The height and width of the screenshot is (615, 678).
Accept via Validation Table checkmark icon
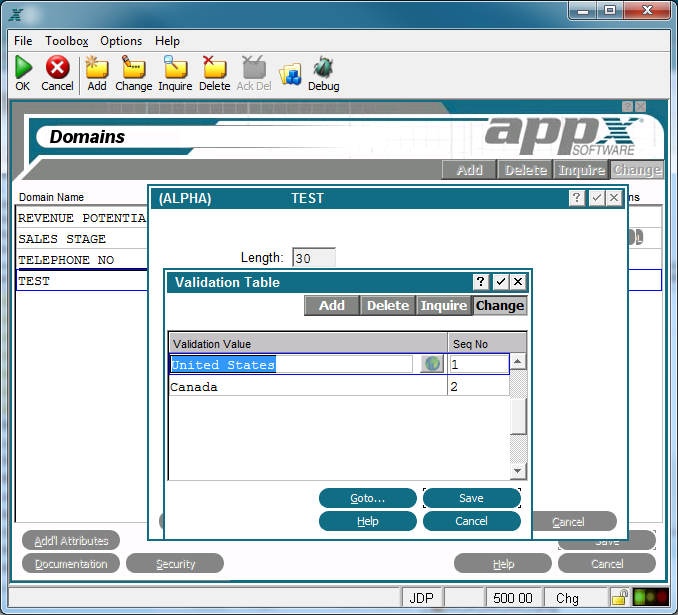pyautogui.click(x=501, y=282)
